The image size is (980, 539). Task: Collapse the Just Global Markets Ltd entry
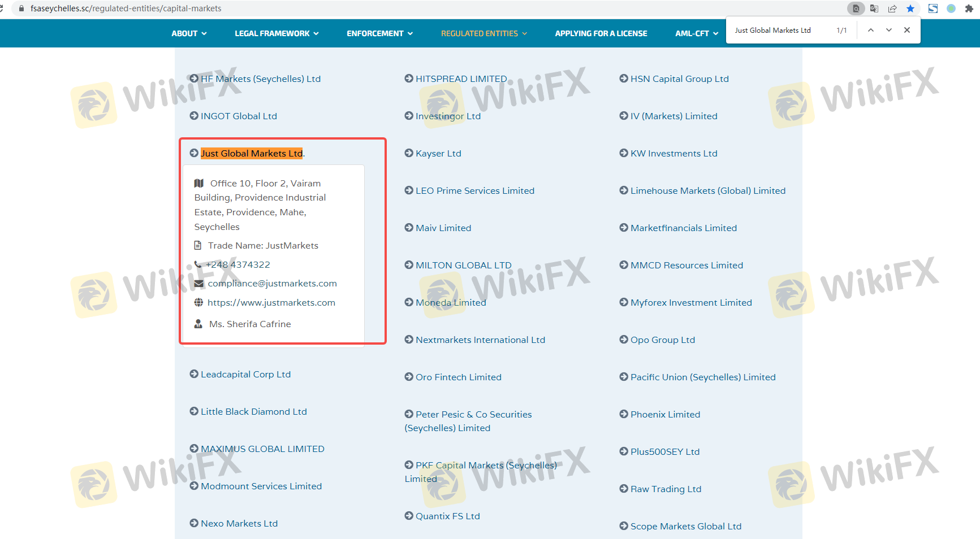click(251, 153)
